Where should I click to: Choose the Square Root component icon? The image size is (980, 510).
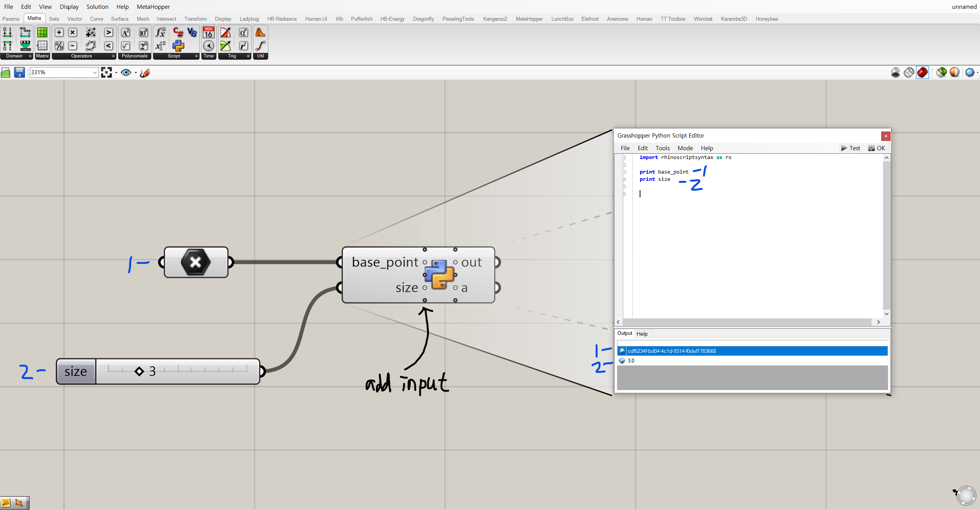125,46
